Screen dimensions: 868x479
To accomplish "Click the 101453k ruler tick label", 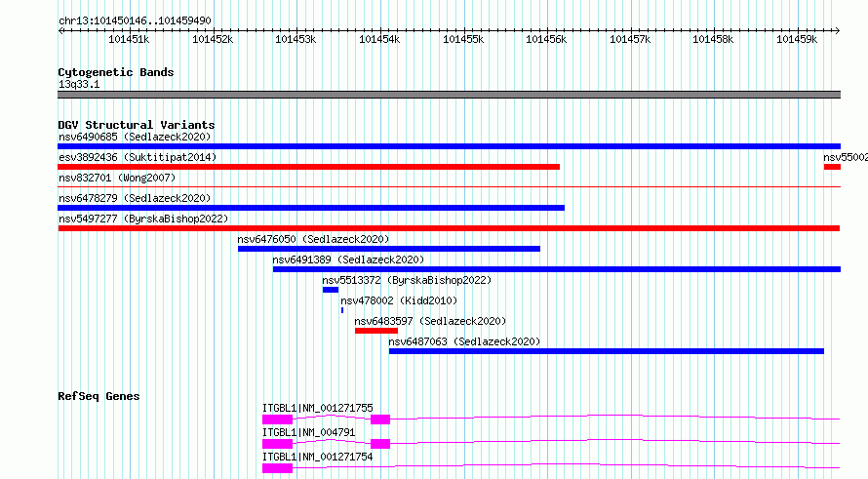I will click(296, 39).
